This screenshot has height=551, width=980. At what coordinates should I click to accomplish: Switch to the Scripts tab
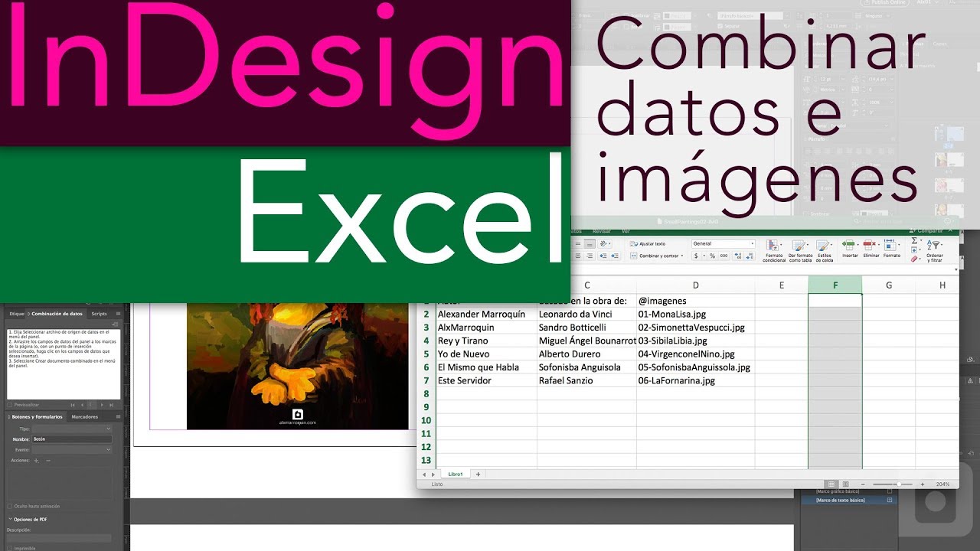(x=99, y=314)
